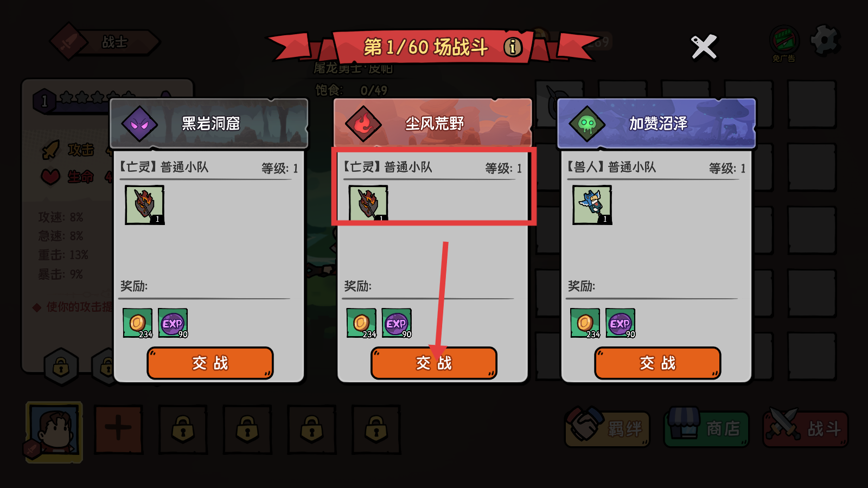Select the hero portrait slot
Image resolution: width=868 pixels, height=488 pixels.
(x=54, y=432)
